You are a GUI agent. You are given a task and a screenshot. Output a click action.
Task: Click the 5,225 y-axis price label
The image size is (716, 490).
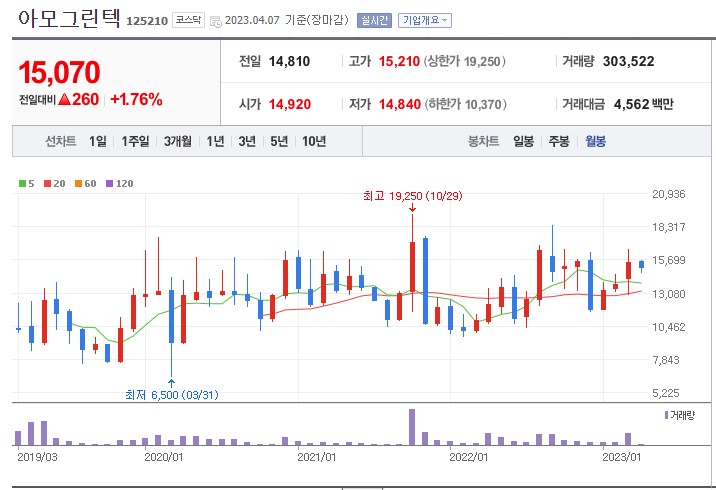pyautogui.click(x=666, y=393)
